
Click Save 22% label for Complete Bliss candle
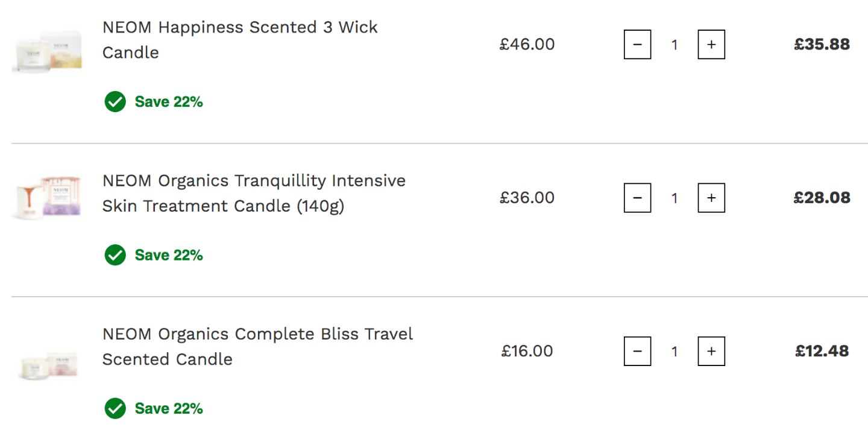coord(169,408)
